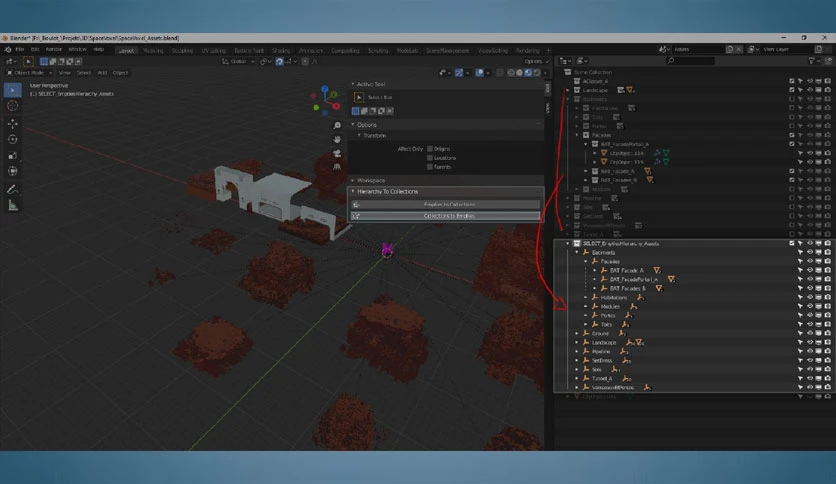Open the Edit menu
This screenshot has width=836, height=484.
click(35, 50)
